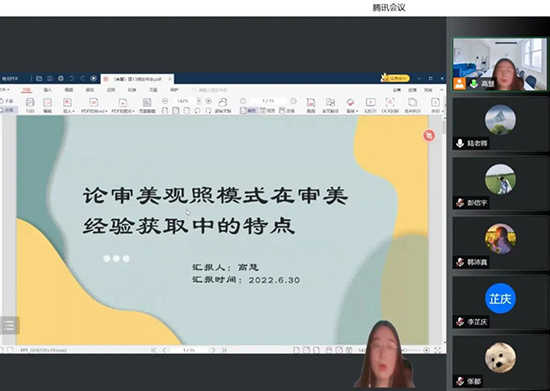Select the single page view mode
This screenshot has height=391, width=550.
click(x=248, y=110)
